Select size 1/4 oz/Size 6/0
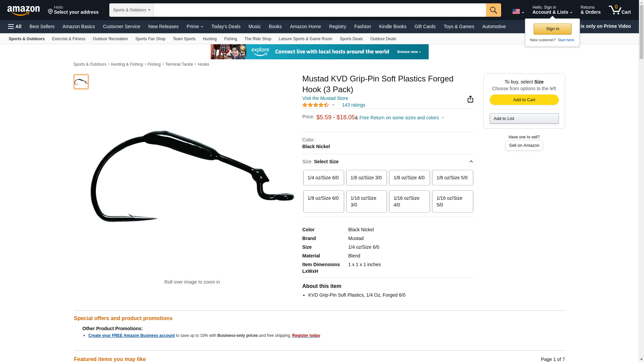This screenshot has height=362, width=644. tap(323, 178)
